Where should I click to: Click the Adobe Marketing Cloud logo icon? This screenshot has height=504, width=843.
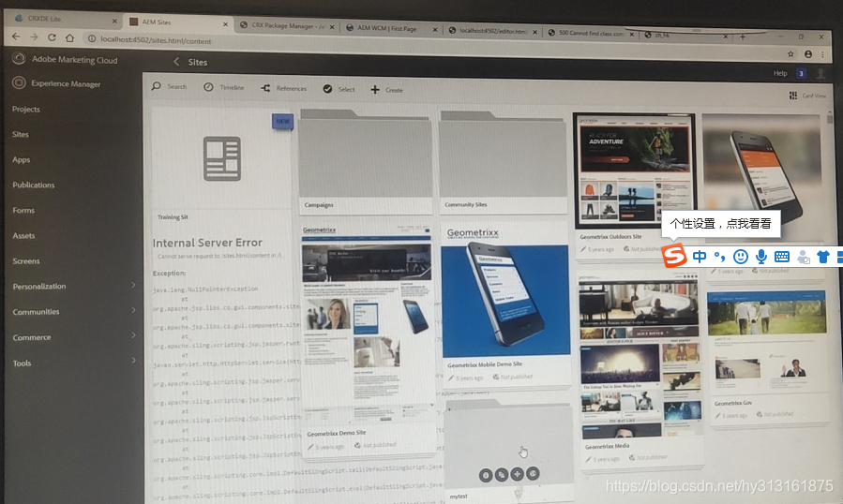coord(19,58)
